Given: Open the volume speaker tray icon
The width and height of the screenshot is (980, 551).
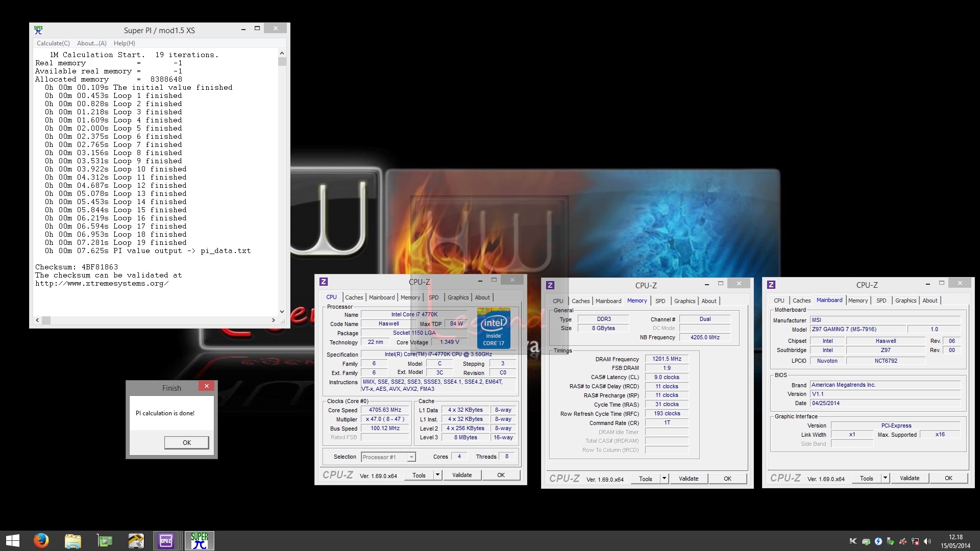Looking at the screenshot, I should 927,541.
